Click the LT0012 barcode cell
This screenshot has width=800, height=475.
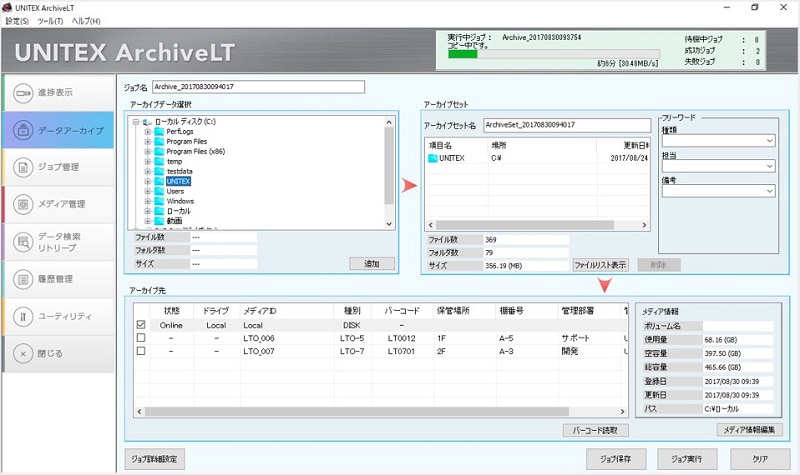(402, 338)
